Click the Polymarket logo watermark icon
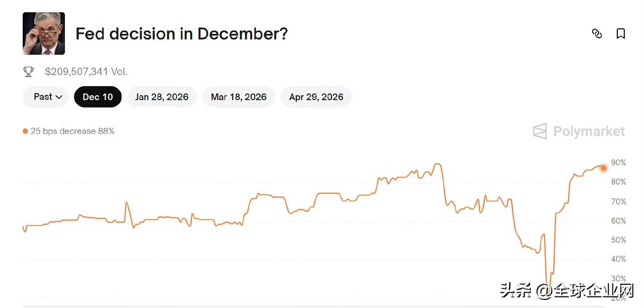This screenshot has height=308, width=644. (x=540, y=131)
